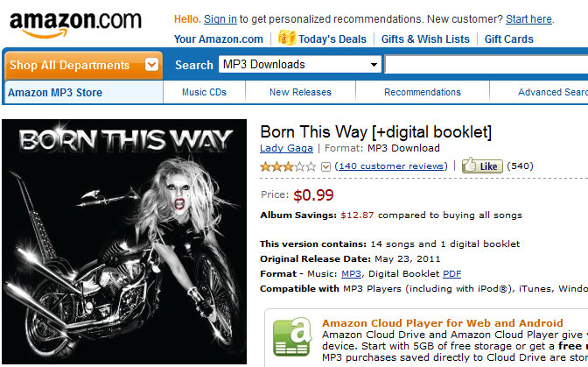
Task: Click the gift box icon beside Today's Deals
Action: 287,38
